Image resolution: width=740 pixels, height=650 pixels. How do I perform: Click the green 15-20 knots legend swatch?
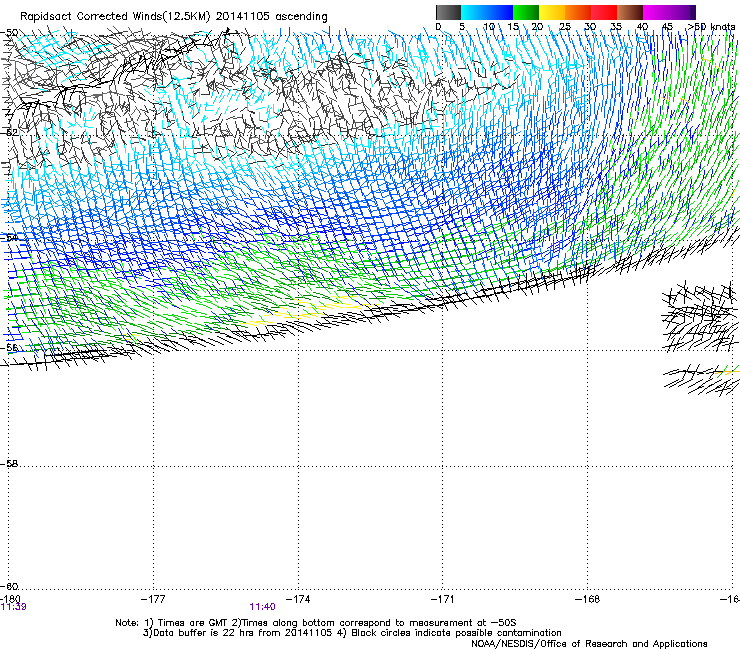[526, 12]
